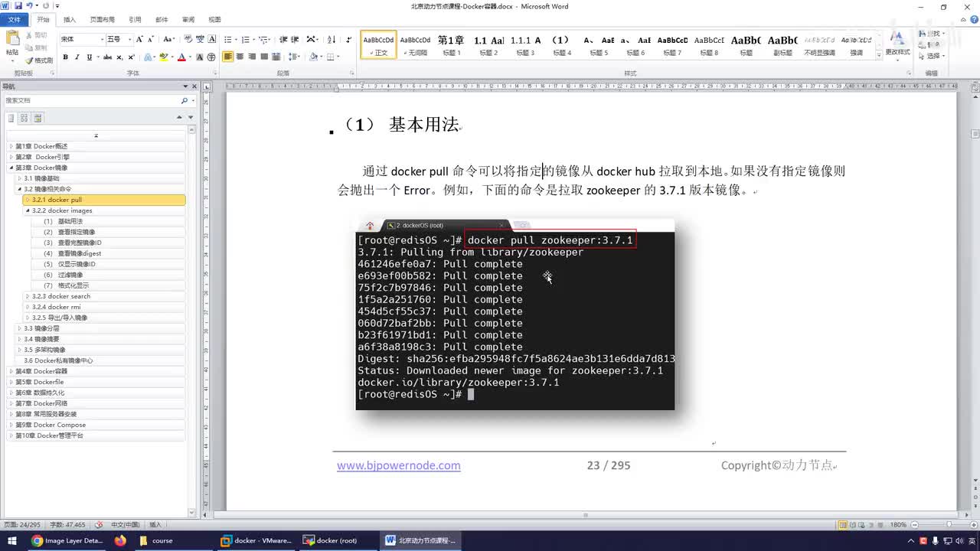Click the font color red A button
980x551 pixels.
pyautogui.click(x=181, y=57)
